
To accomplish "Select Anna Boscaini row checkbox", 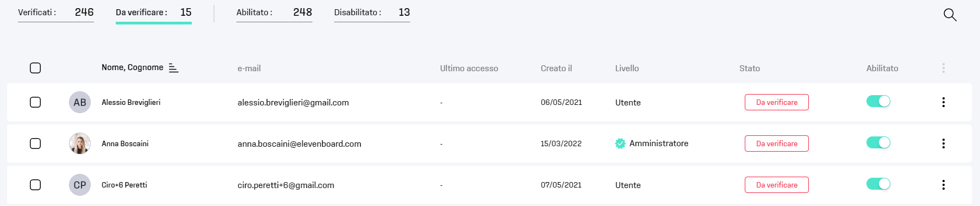I will tap(35, 143).
